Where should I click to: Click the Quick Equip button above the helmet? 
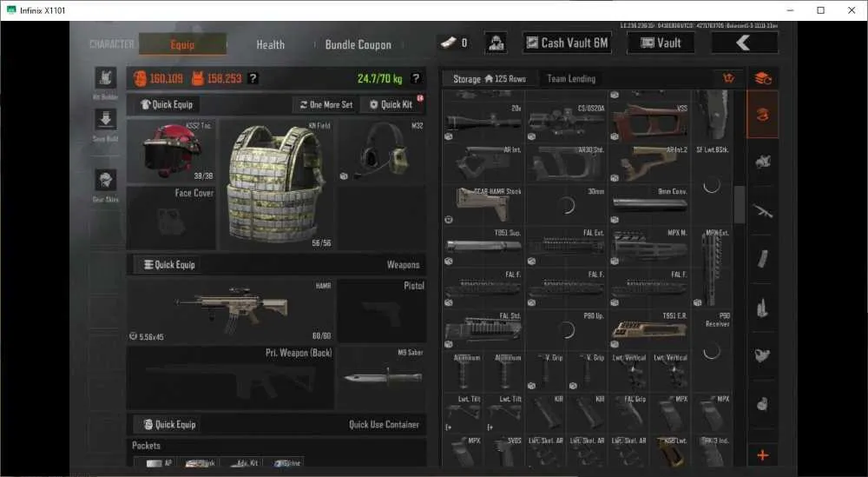[166, 104]
